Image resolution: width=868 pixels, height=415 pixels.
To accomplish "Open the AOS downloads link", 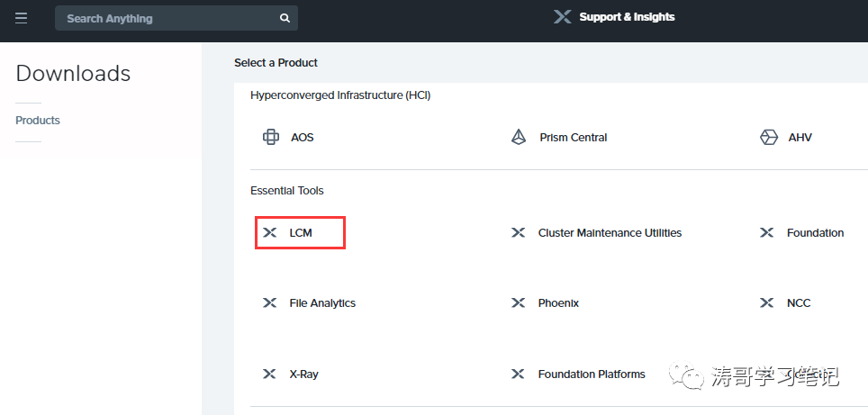I will (303, 138).
